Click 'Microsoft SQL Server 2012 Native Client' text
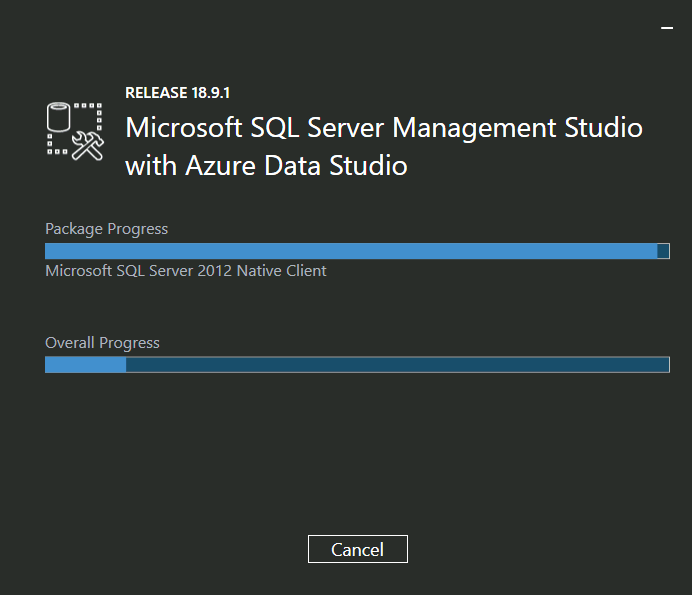 (186, 271)
